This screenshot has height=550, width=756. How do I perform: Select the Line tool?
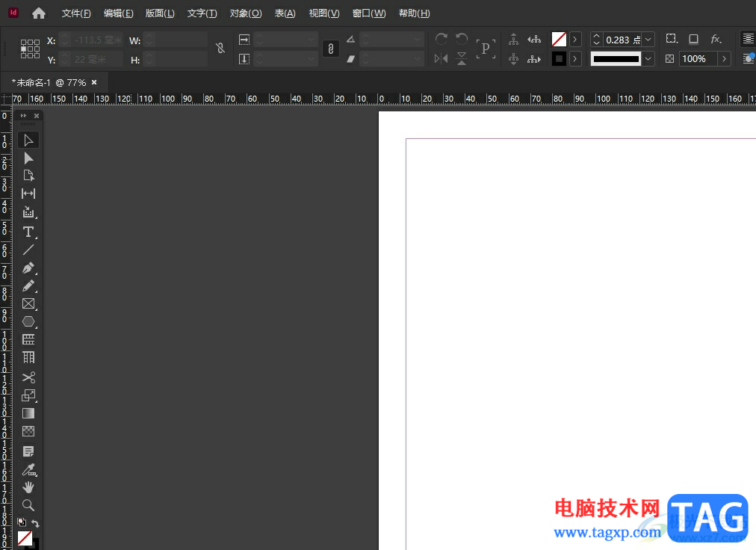28,250
